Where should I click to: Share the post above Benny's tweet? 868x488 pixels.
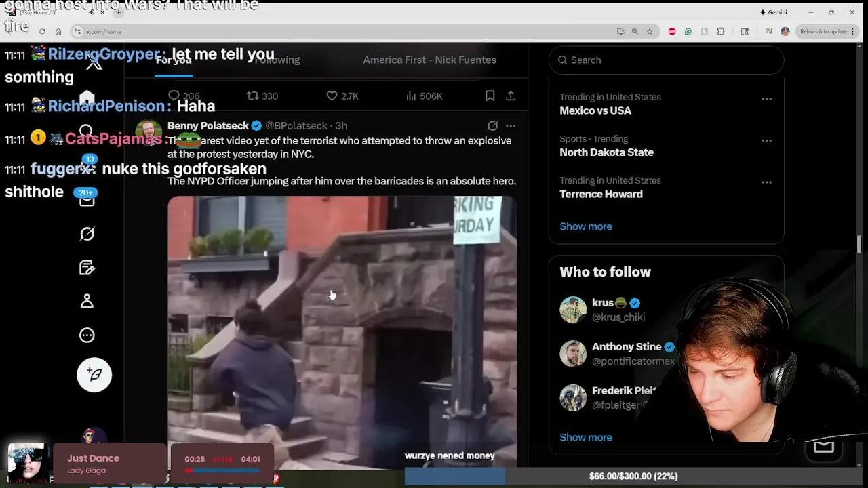(x=511, y=96)
